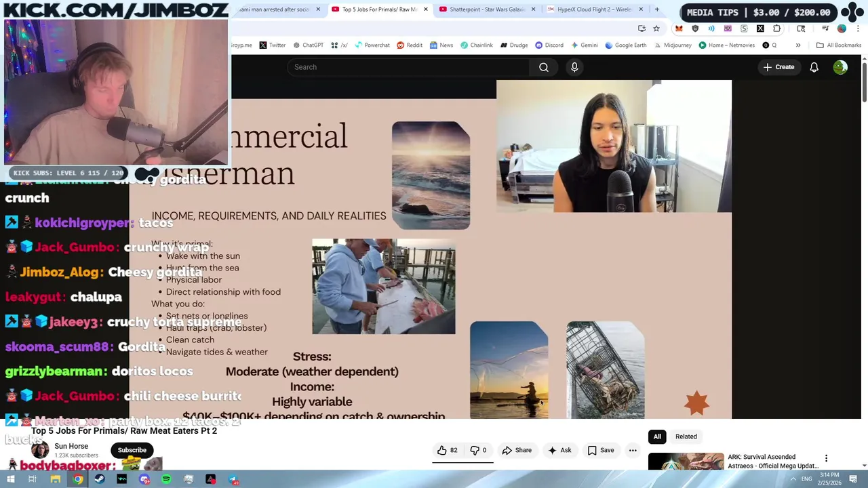Open the Midjourney bookmark
The image size is (868, 488).
point(672,45)
